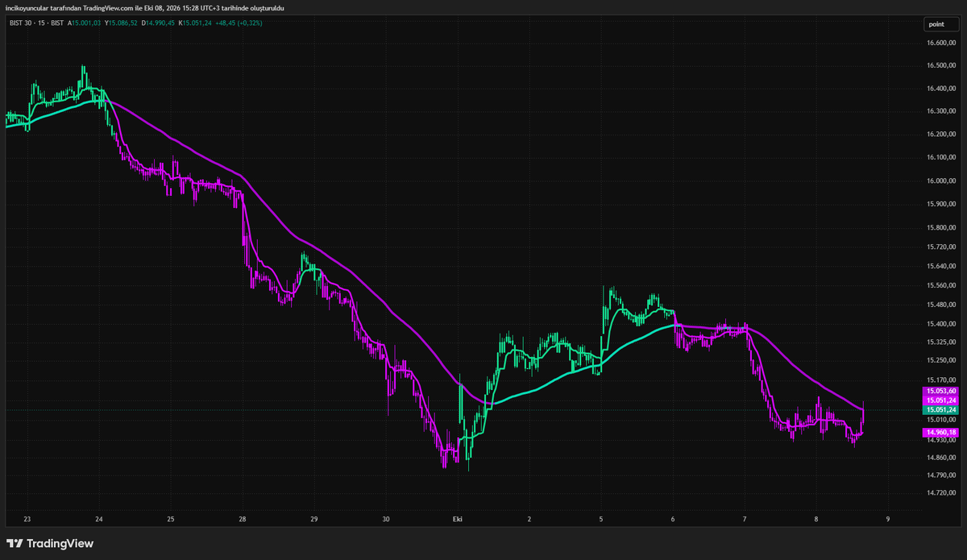Click the 15.900,00 price scale label
Image resolution: width=967 pixels, height=560 pixels.
coord(940,205)
